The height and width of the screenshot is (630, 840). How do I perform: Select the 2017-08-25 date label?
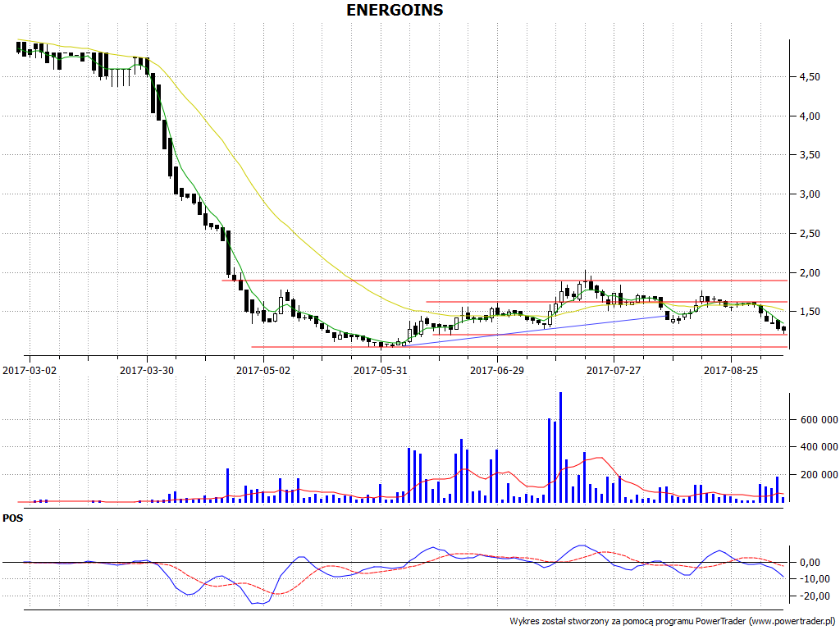731,370
